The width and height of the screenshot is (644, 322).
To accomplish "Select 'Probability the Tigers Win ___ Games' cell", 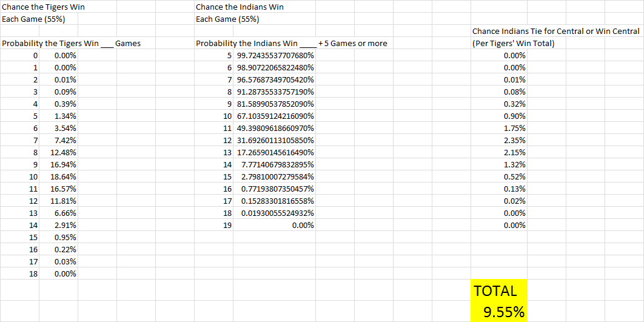I will point(71,43).
